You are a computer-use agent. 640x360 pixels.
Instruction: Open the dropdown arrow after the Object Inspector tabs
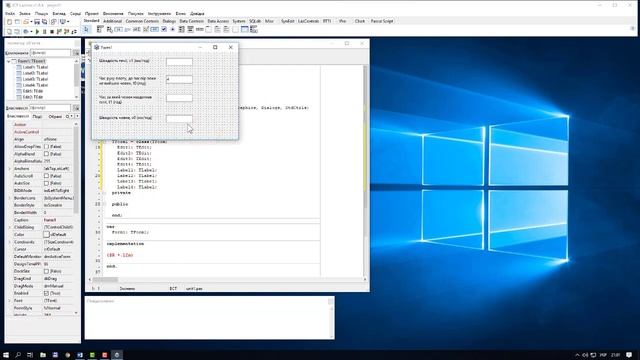pos(77,116)
